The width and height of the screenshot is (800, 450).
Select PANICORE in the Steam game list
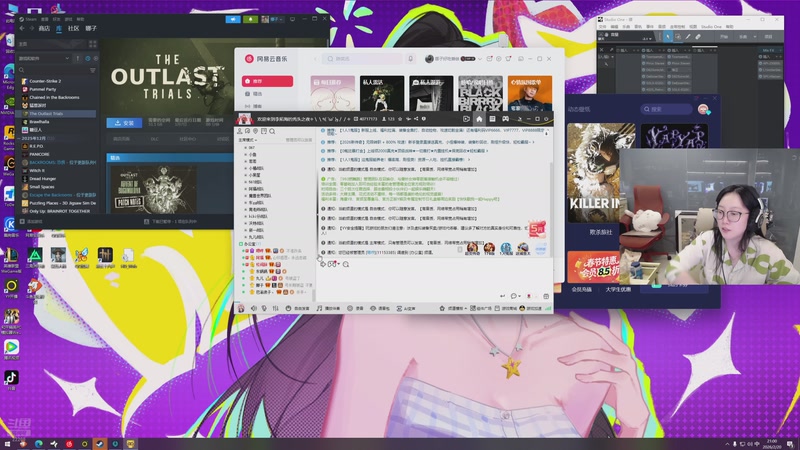[x=39, y=154]
